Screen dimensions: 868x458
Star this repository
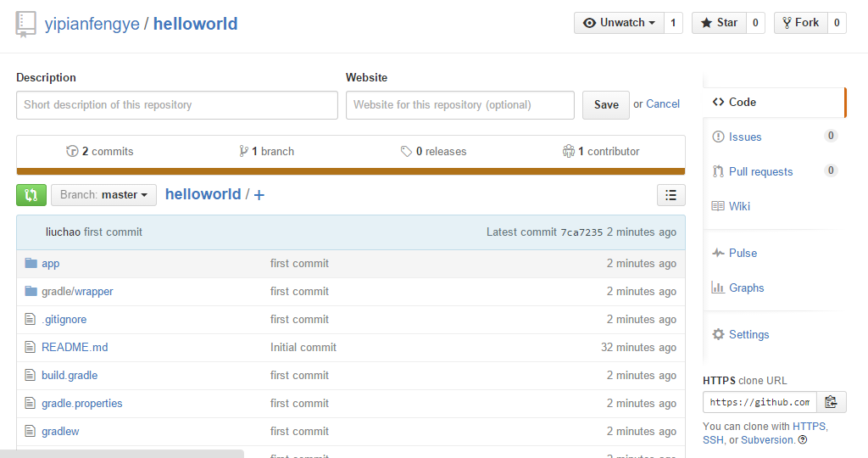718,23
